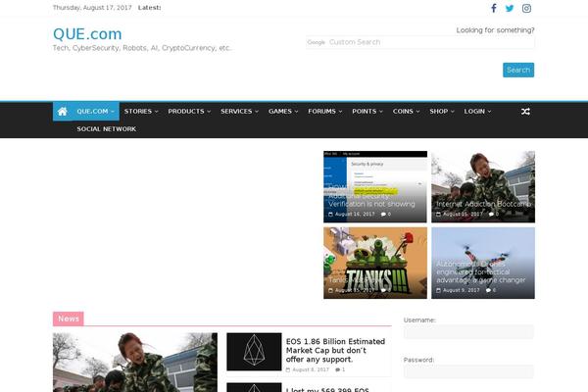Focus the Google Custom Search field
The image size is (588, 392).
pos(420,42)
